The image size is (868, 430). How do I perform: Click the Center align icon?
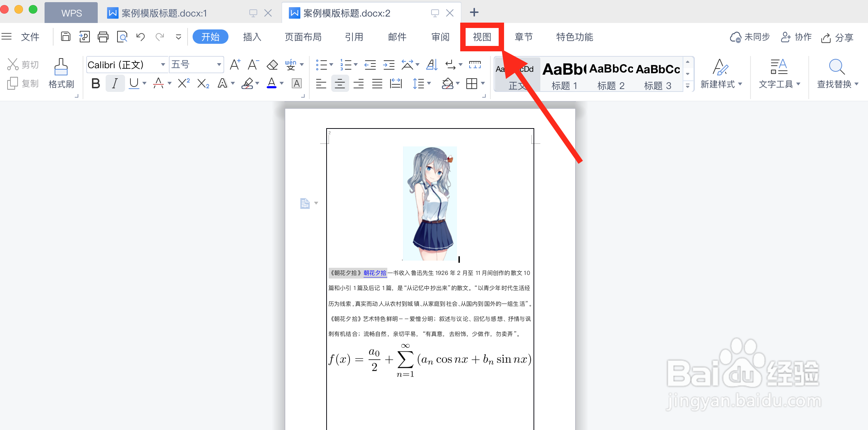click(x=340, y=84)
